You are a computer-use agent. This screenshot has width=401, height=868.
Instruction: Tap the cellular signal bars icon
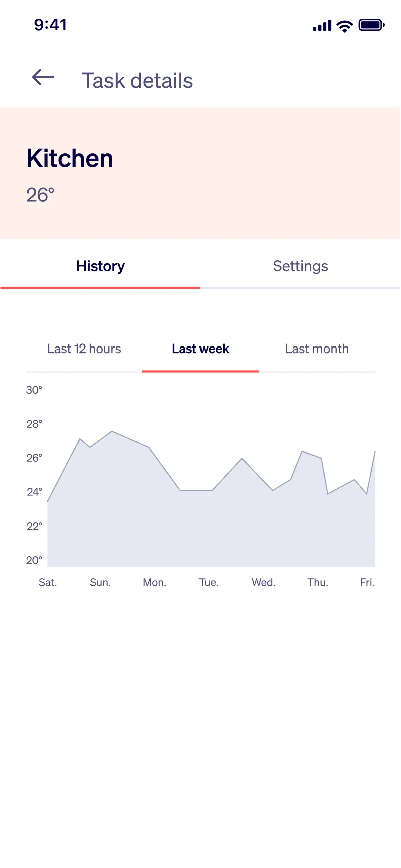(321, 25)
